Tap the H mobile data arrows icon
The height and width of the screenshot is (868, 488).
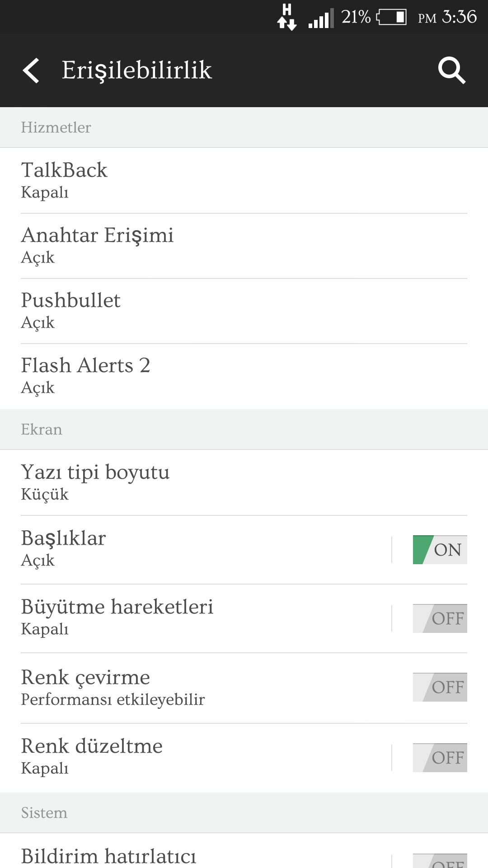click(x=287, y=17)
